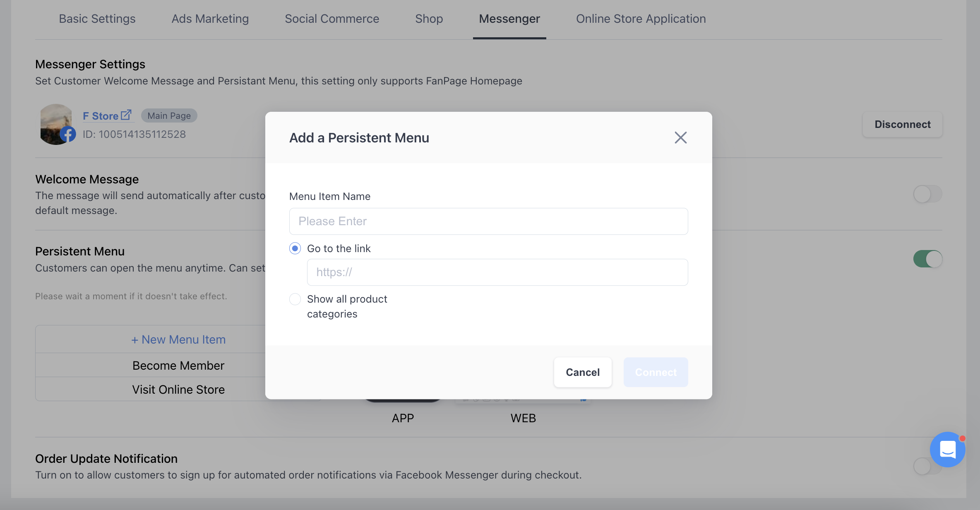Disable the Persistent Menu toggle
The height and width of the screenshot is (510, 980).
927,259
